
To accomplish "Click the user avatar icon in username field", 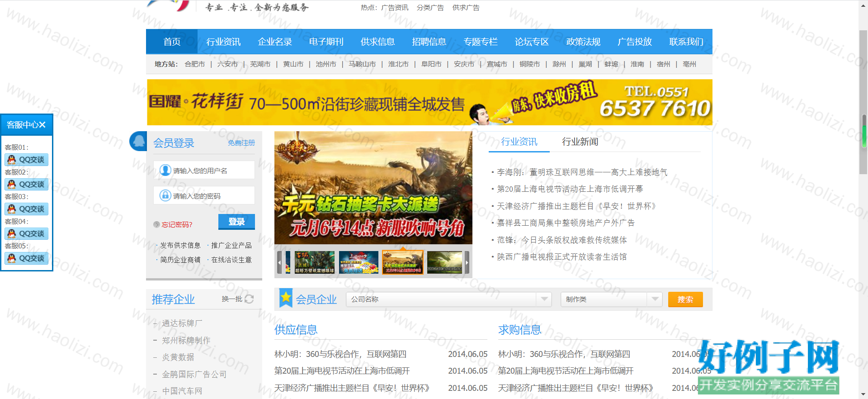I will pos(165,170).
